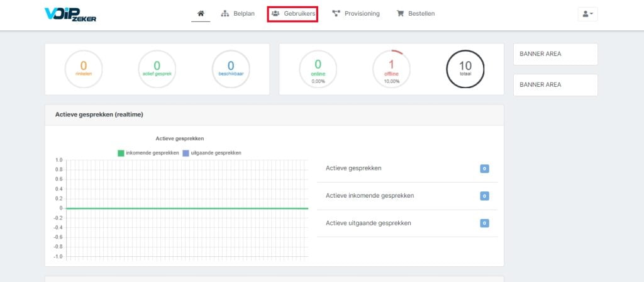This screenshot has height=282, width=644.
Task: Open the user account dropdown
Action: 588,14
